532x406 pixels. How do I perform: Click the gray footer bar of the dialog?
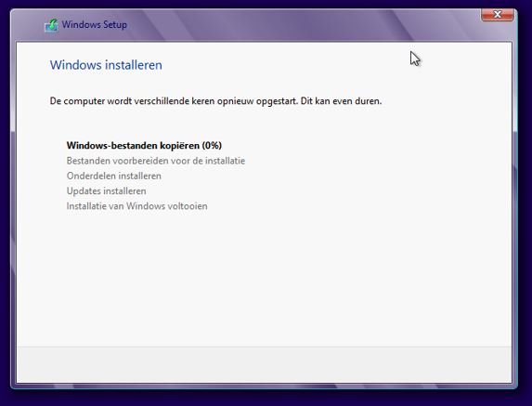[264, 364]
